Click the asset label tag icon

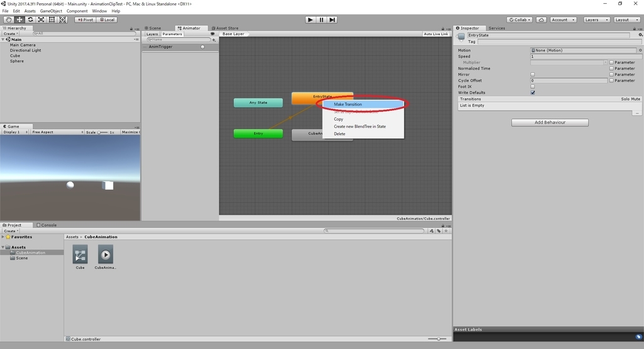(639, 336)
